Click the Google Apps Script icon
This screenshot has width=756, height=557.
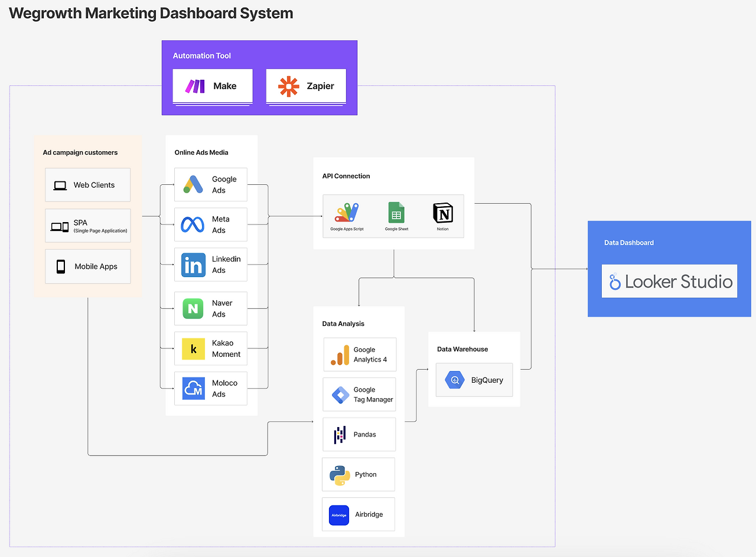[347, 213]
